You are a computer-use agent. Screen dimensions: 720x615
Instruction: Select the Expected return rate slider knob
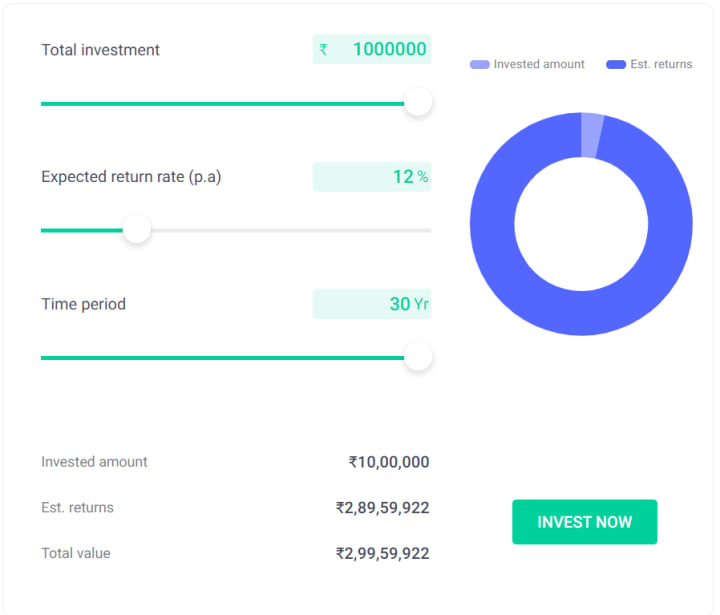point(137,230)
